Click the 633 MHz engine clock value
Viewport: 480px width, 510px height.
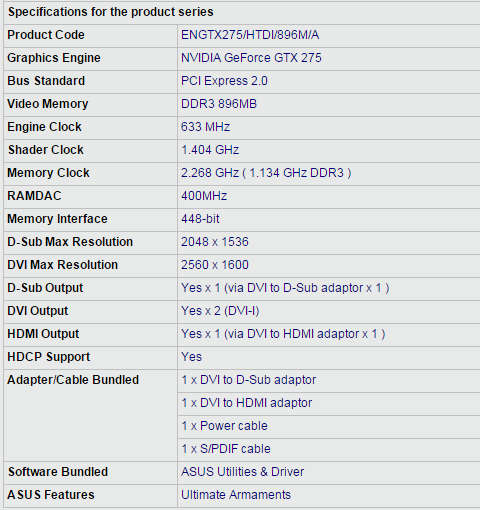tap(206, 127)
